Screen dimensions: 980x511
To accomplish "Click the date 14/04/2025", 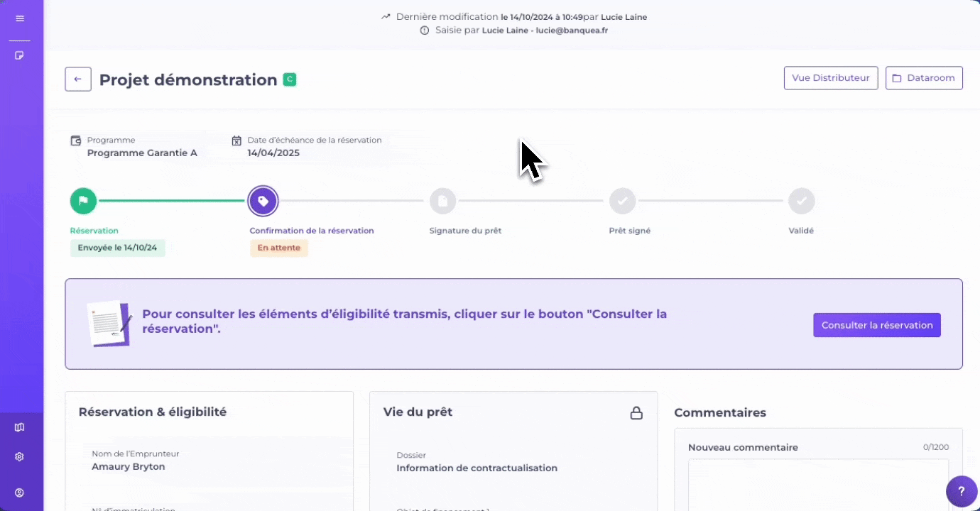I will pyautogui.click(x=273, y=153).
